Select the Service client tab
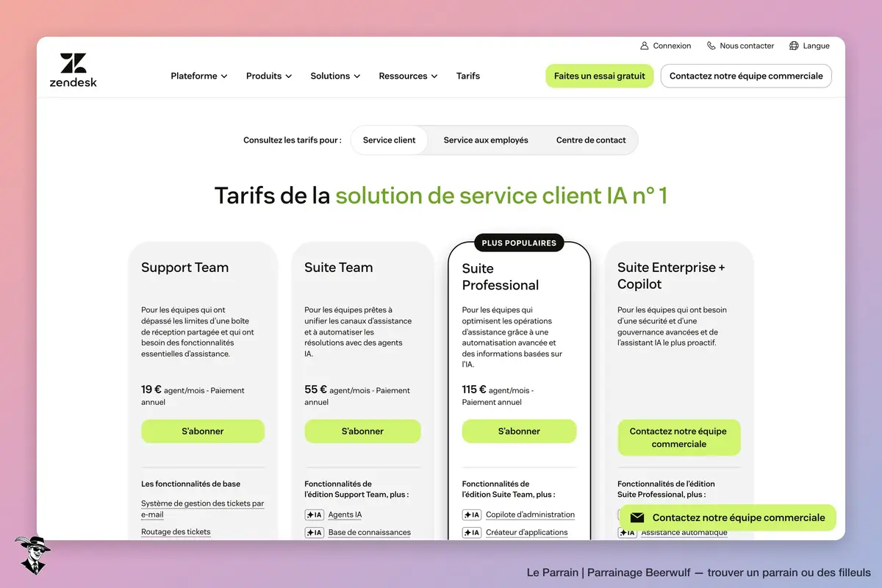This screenshot has width=882, height=588. pyautogui.click(x=389, y=140)
